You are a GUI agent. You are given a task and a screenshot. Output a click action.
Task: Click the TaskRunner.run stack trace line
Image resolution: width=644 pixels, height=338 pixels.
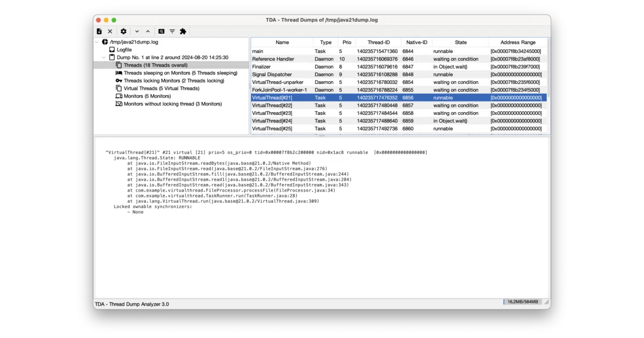(x=213, y=196)
